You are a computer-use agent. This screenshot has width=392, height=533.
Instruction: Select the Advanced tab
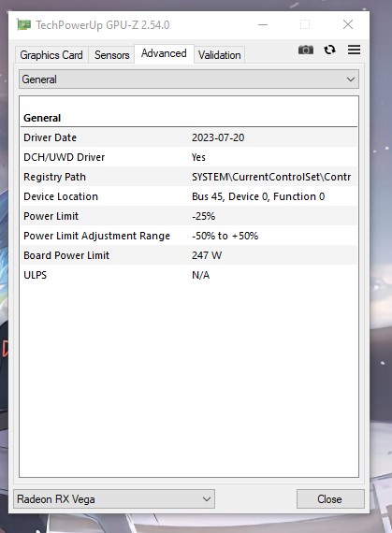point(164,53)
